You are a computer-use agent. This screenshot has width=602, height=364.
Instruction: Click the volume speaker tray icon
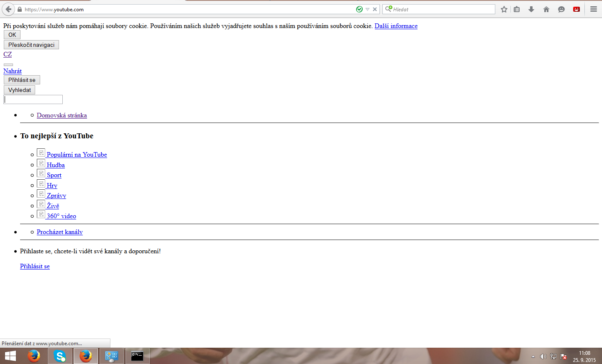click(543, 356)
